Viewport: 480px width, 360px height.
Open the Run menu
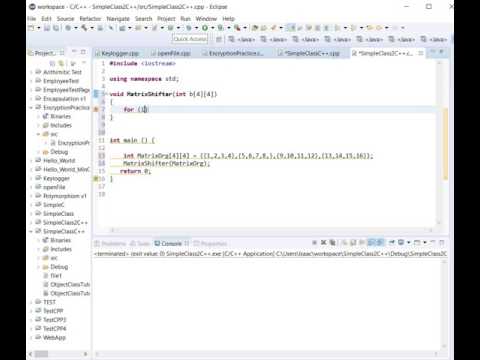185,19
